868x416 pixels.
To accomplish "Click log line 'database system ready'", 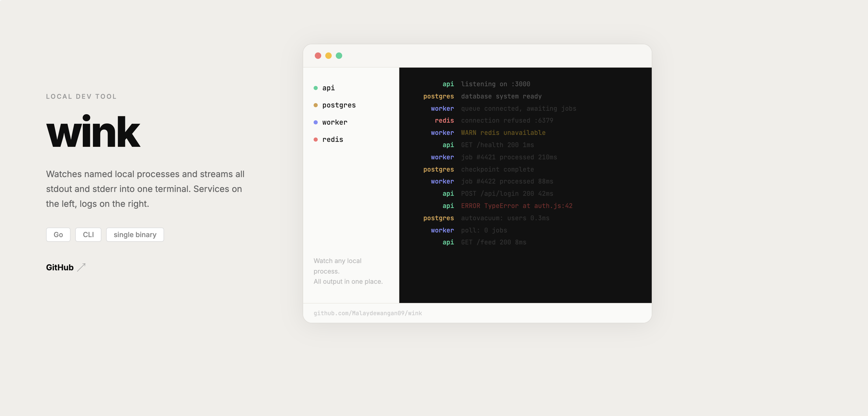I will 501,96.
